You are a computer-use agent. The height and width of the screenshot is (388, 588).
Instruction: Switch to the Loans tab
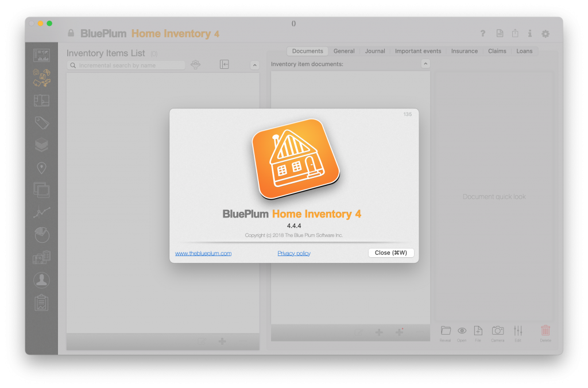pyautogui.click(x=524, y=51)
